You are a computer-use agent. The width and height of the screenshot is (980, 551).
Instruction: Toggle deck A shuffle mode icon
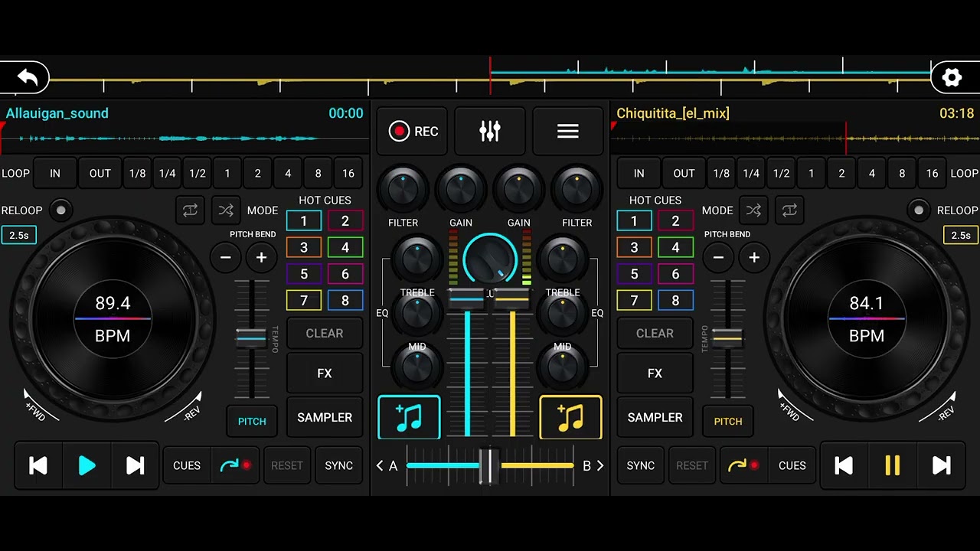click(225, 210)
